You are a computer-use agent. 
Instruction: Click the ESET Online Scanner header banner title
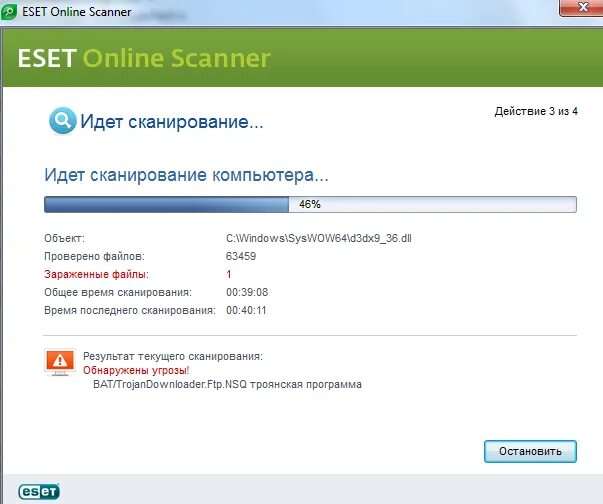tap(144, 58)
